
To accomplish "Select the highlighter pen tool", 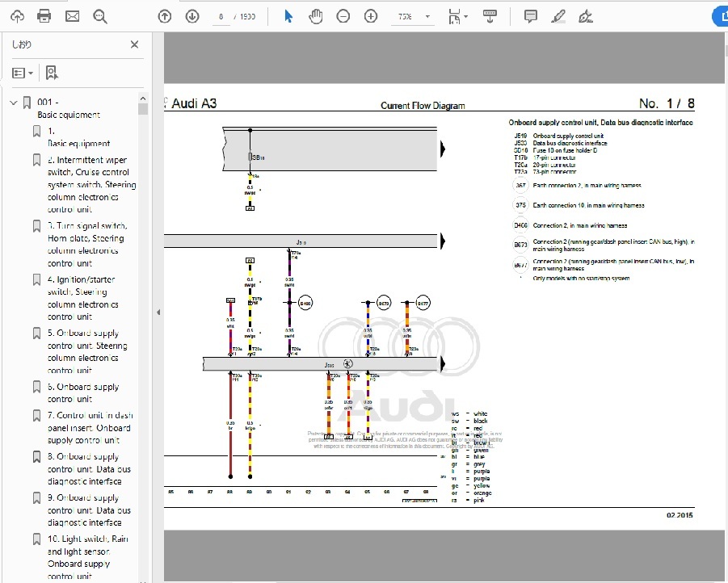I will pos(558,17).
